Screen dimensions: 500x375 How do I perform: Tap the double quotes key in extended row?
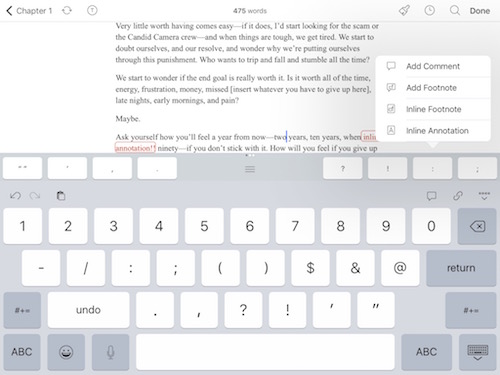23,168
